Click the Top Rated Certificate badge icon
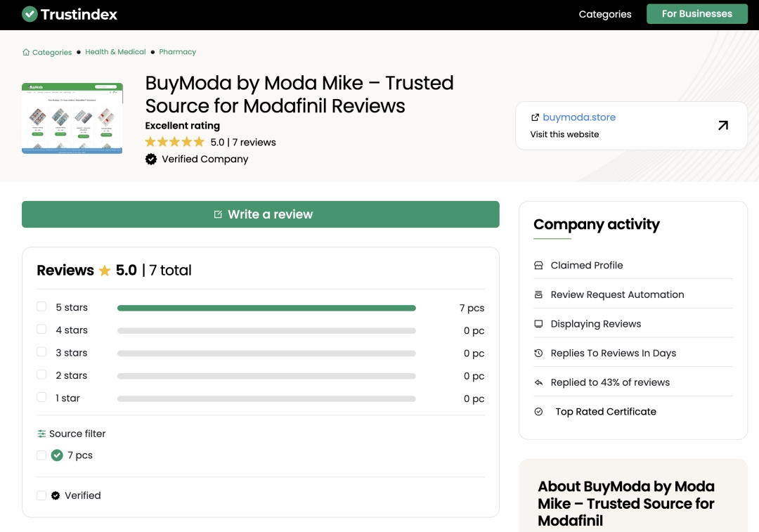 538,412
